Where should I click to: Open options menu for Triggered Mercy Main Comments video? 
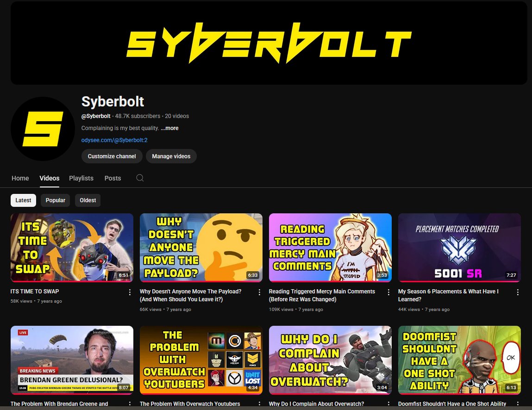(x=388, y=292)
